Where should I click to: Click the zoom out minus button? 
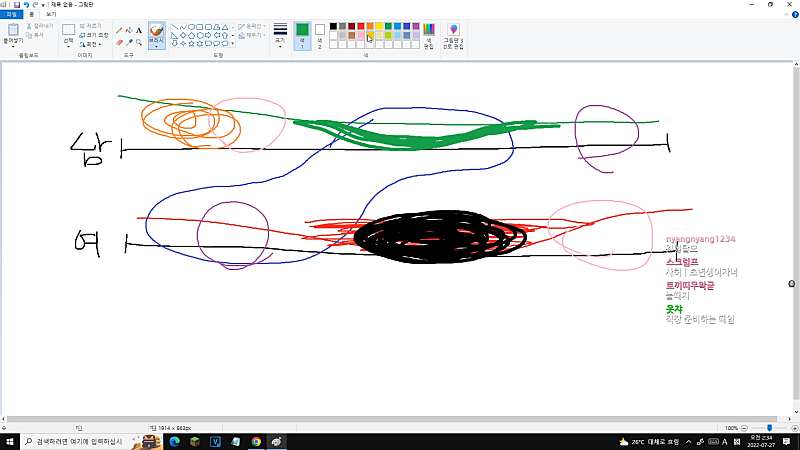[x=744, y=428]
